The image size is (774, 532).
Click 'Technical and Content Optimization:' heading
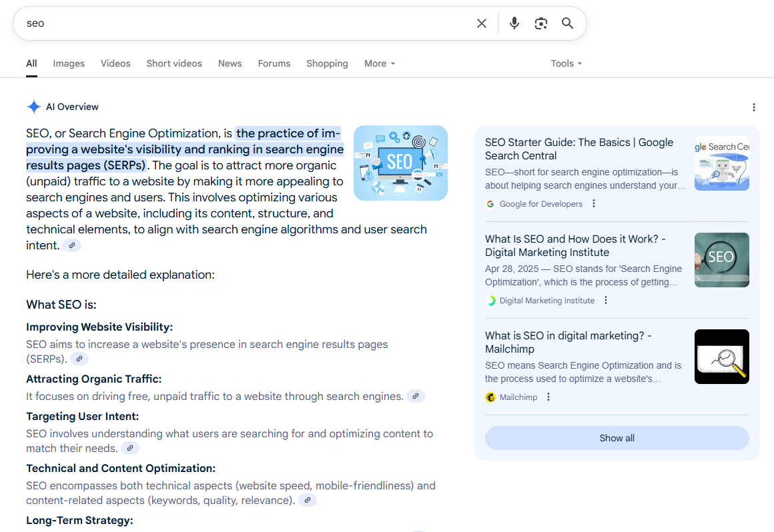(x=121, y=468)
